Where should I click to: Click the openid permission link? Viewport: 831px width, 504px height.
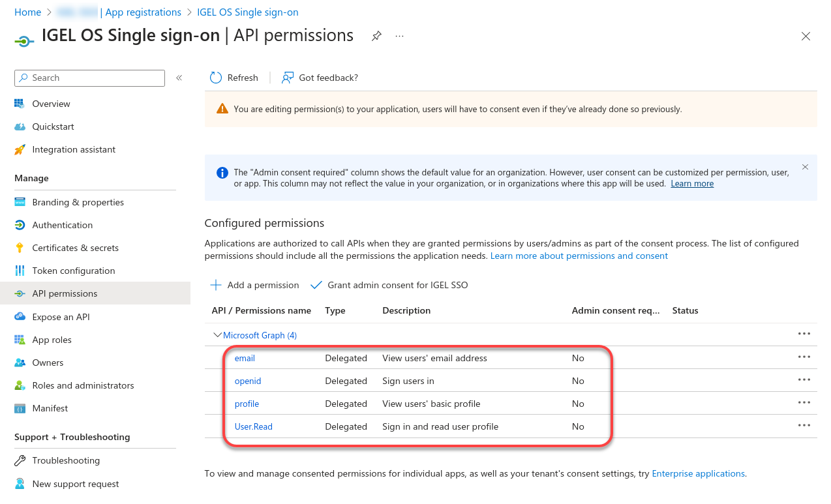coord(248,381)
